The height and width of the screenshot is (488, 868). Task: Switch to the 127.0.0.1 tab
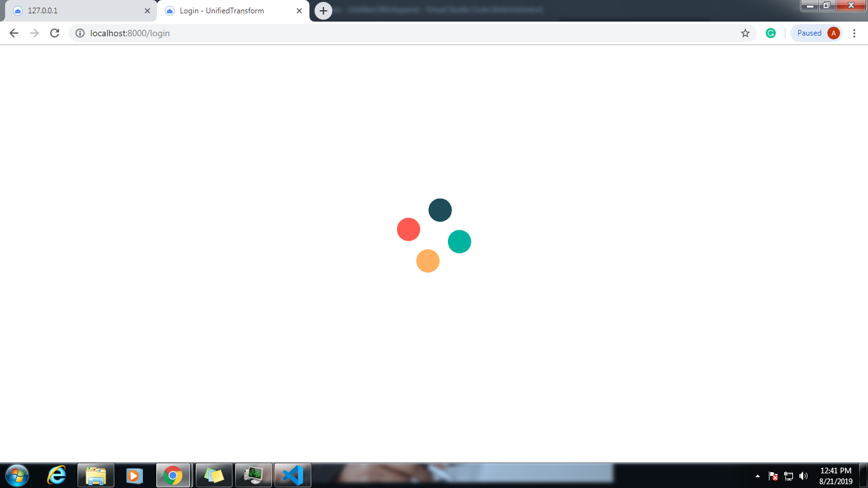(x=76, y=11)
